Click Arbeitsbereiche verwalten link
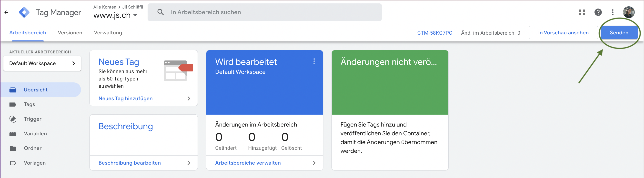Image resolution: width=644 pixels, height=178 pixels. (248, 163)
